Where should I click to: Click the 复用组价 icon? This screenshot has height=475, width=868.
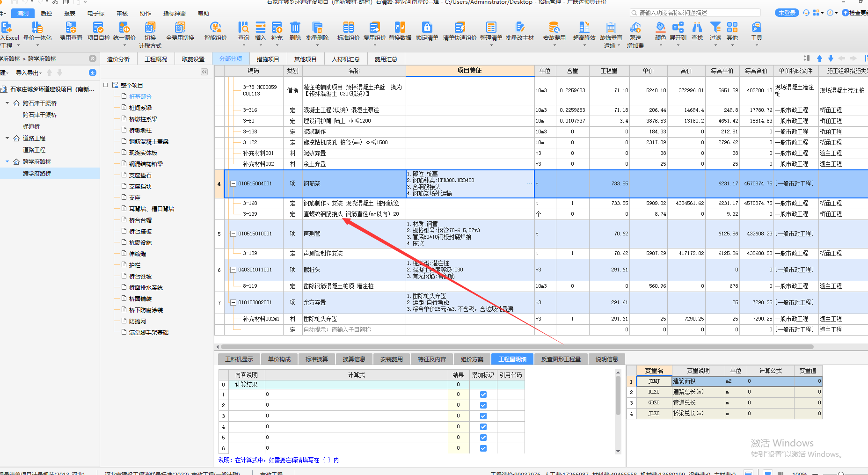(375, 31)
